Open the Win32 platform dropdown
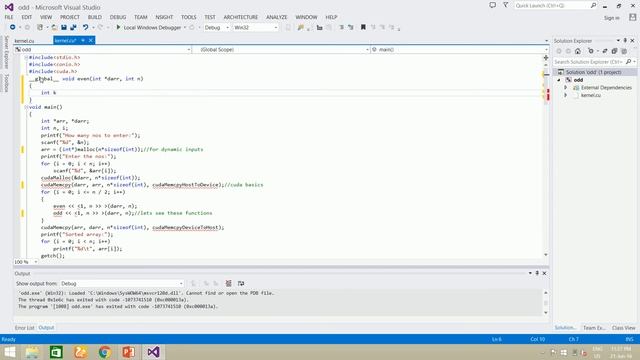This screenshot has height=360, width=640. coord(256,27)
